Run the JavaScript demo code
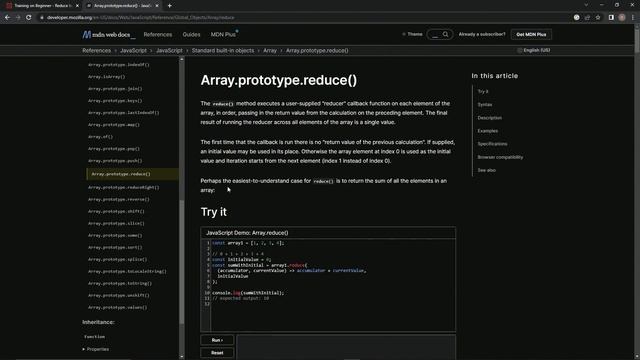Viewport: 640px width, 360px height. [x=217, y=340]
